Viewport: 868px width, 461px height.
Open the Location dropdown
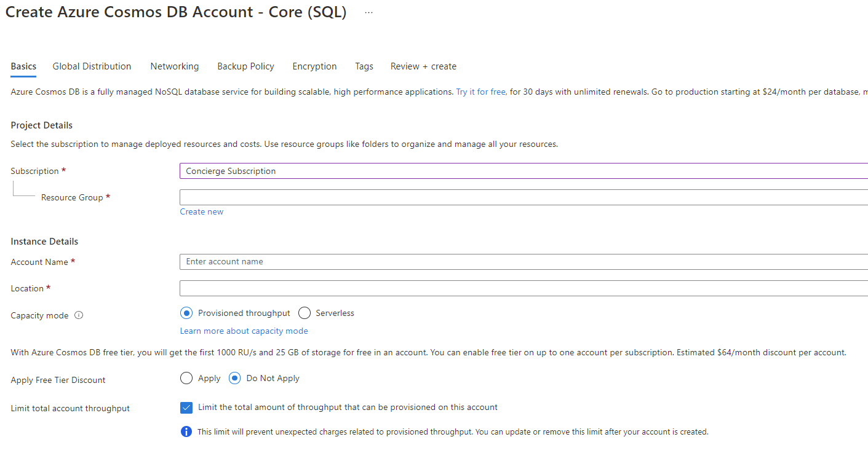click(x=523, y=288)
